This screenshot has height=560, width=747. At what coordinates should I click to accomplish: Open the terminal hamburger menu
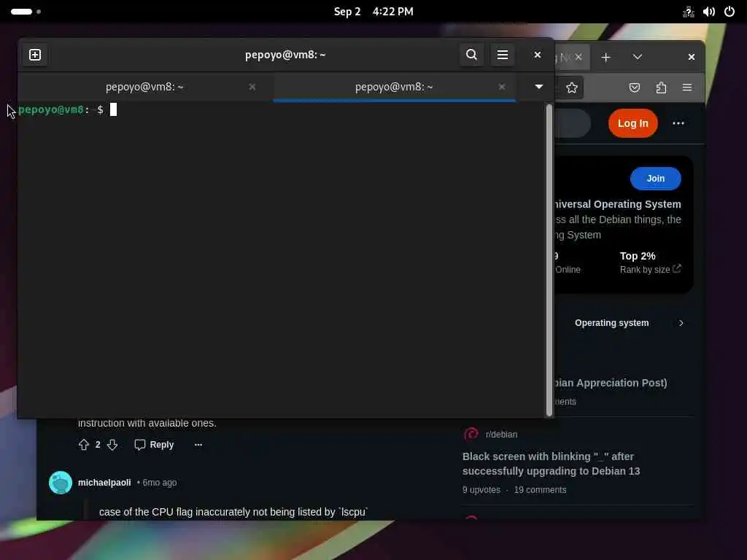pyautogui.click(x=502, y=55)
